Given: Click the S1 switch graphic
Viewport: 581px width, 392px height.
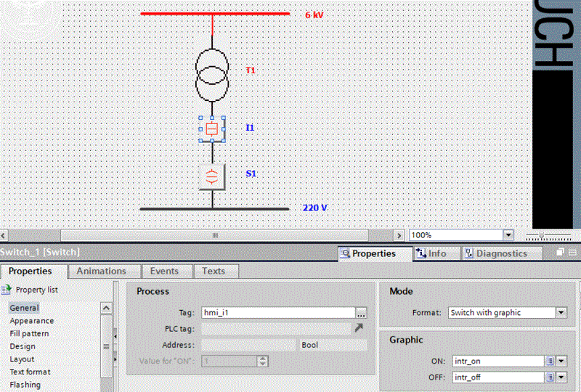Looking at the screenshot, I should click(x=211, y=176).
